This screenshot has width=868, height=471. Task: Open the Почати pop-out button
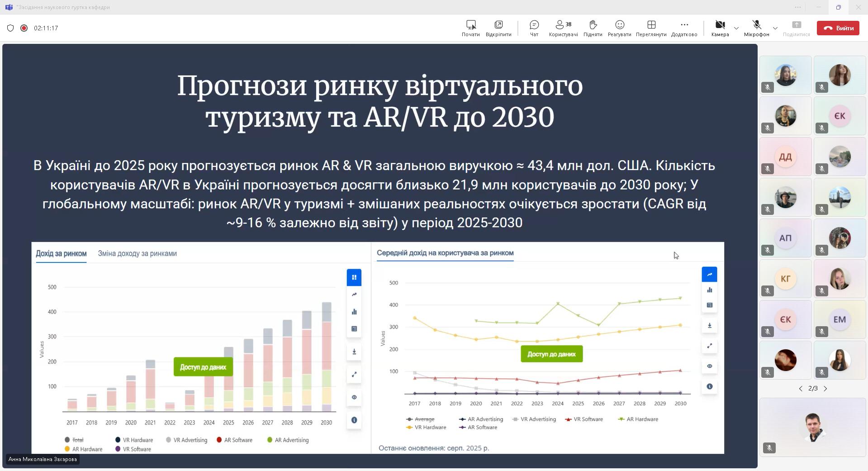pos(470,28)
